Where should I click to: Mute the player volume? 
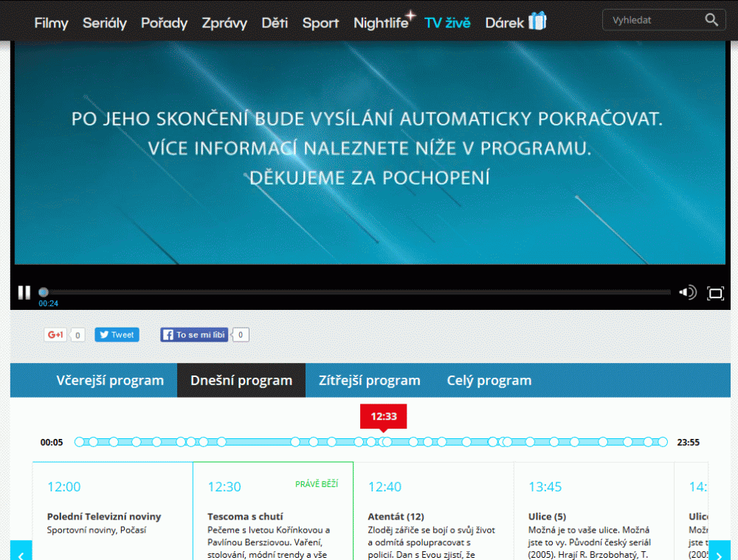[687, 292]
